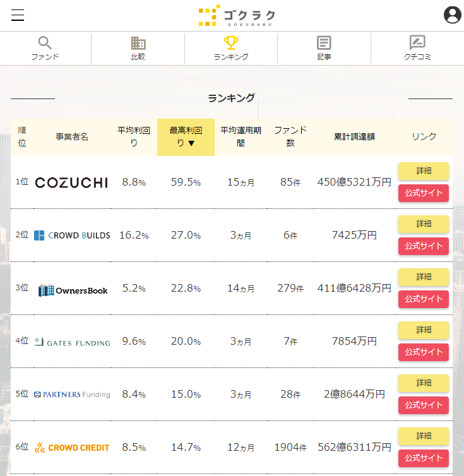Click the OwnersBook logo
The image size is (464, 476).
[73, 290]
